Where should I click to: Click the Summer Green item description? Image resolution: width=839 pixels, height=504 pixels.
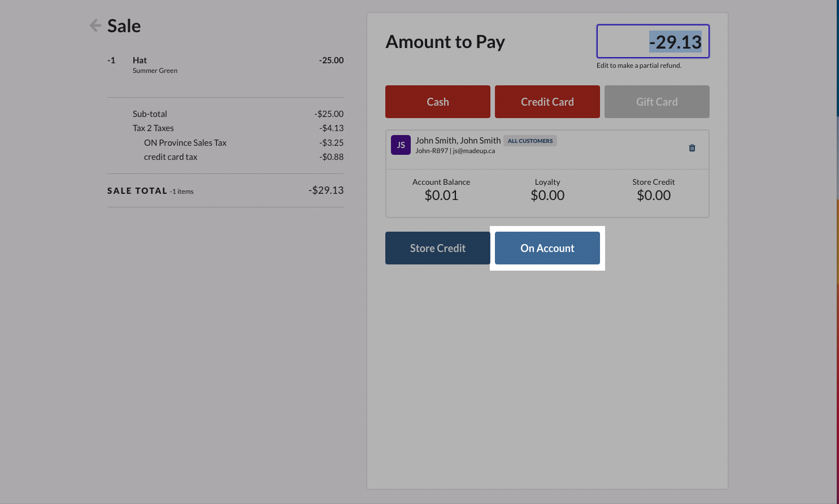[155, 71]
